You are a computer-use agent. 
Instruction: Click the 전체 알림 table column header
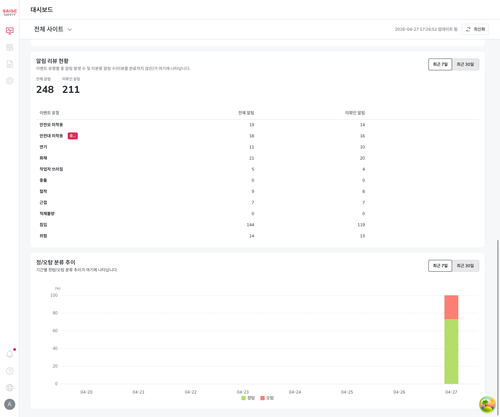pyautogui.click(x=246, y=113)
